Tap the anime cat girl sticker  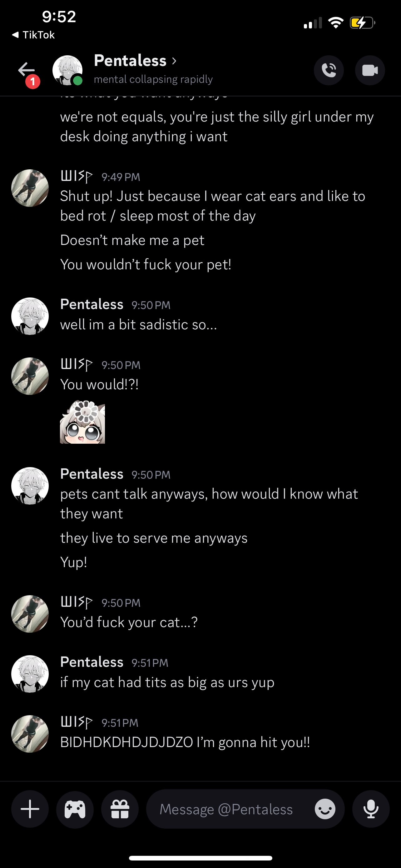coord(82,422)
